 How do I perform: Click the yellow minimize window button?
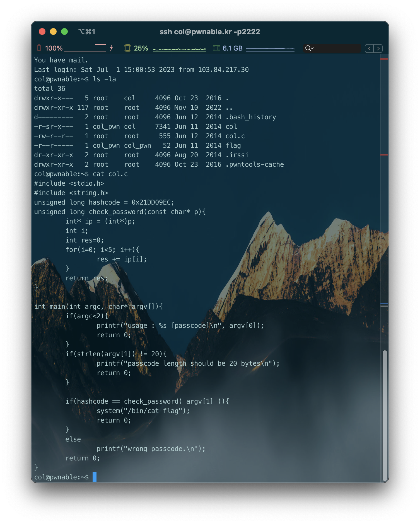coord(53,31)
